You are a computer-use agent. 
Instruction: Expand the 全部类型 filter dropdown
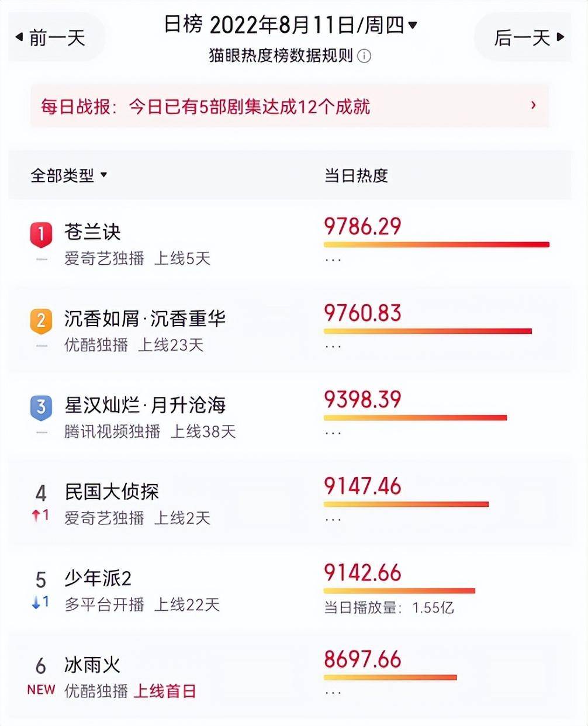click(68, 175)
